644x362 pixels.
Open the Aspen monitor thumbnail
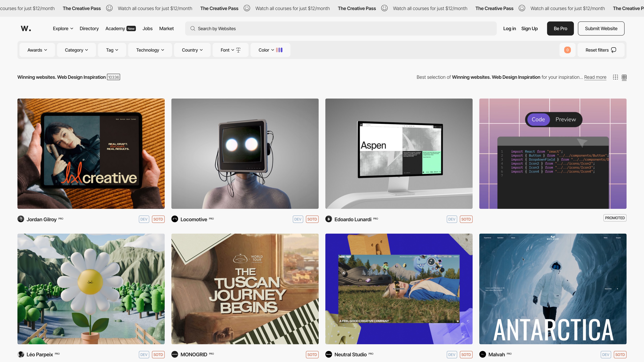point(399,154)
